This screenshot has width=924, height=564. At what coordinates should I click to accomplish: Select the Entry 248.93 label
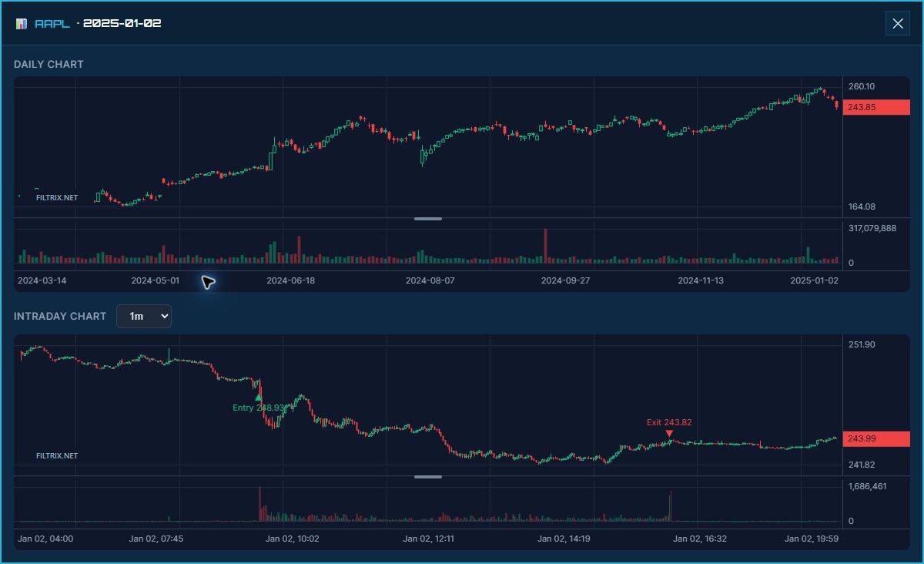(259, 408)
